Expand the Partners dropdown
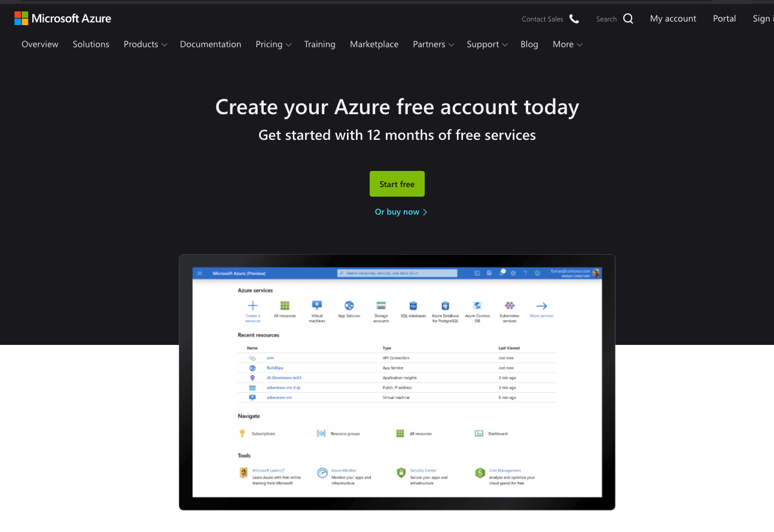This screenshot has height=532, width=774. tap(434, 44)
